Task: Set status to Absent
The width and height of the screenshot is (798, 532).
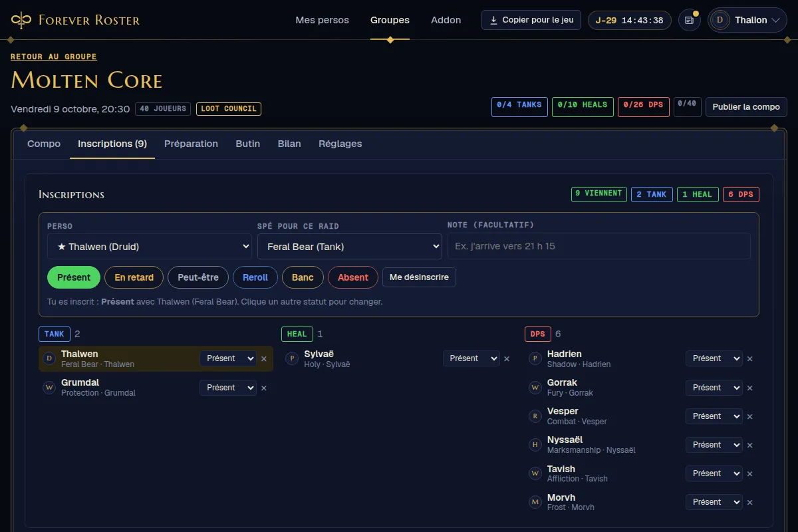Action: tap(353, 277)
